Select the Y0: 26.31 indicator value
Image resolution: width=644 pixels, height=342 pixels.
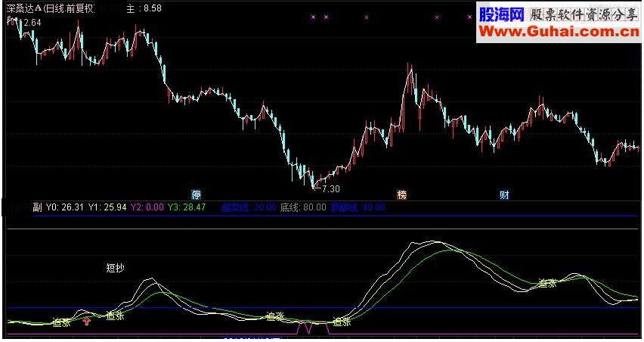(64, 207)
